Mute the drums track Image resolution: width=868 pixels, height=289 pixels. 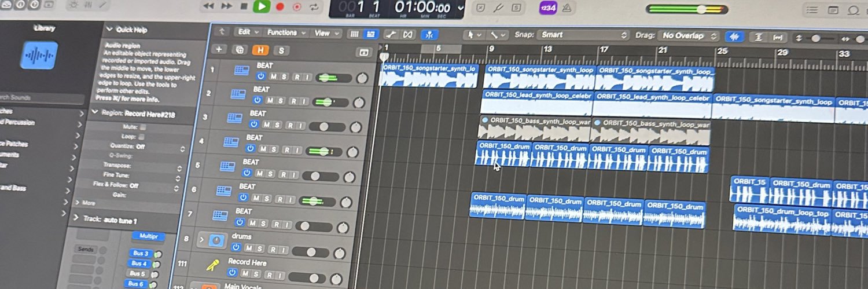click(x=249, y=248)
